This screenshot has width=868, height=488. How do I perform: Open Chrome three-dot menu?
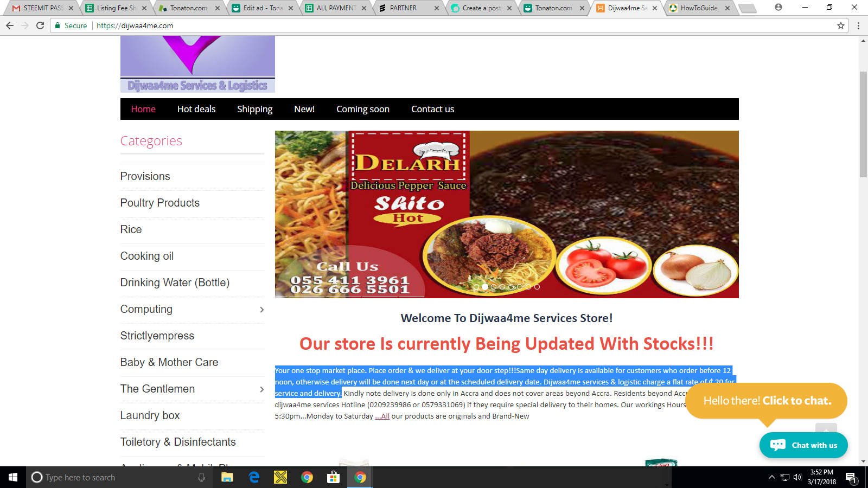click(x=858, y=25)
